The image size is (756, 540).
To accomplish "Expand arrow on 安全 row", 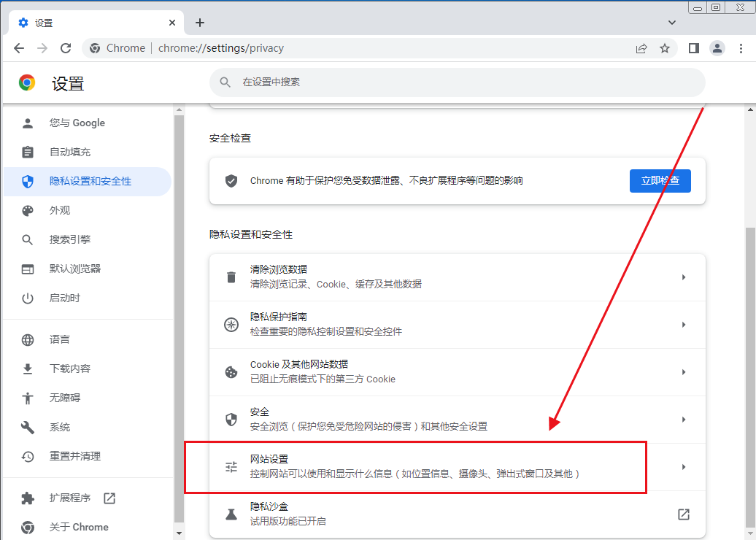I will tap(684, 420).
